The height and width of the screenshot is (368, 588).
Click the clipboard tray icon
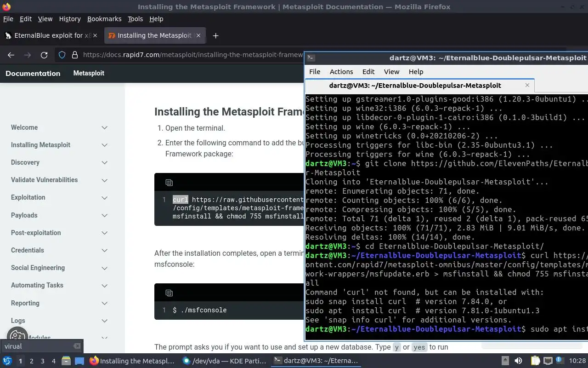click(535, 361)
